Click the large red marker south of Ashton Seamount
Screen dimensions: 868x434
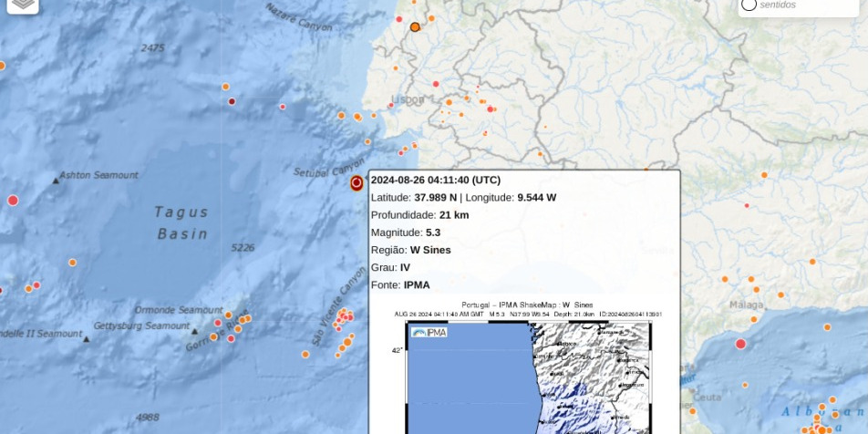coord(13,200)
